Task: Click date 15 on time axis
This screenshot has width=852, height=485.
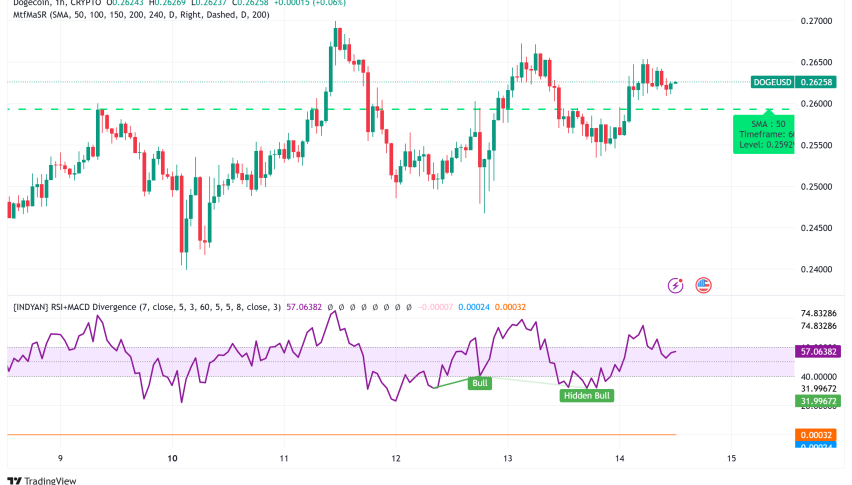Action: pyautogui.click(x=731, y=458)
